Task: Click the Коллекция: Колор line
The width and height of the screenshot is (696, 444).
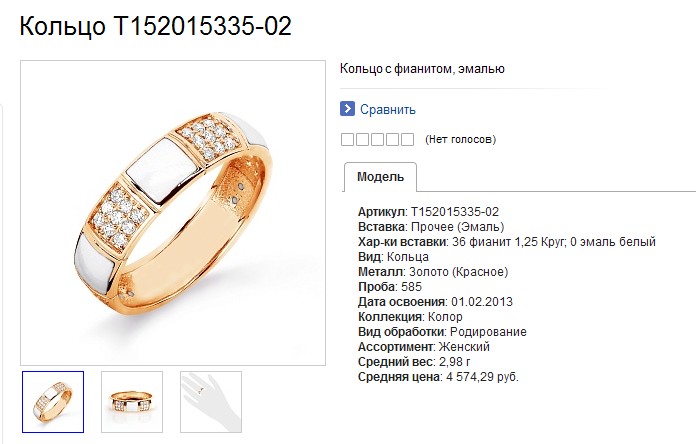Action: point(410,317)
